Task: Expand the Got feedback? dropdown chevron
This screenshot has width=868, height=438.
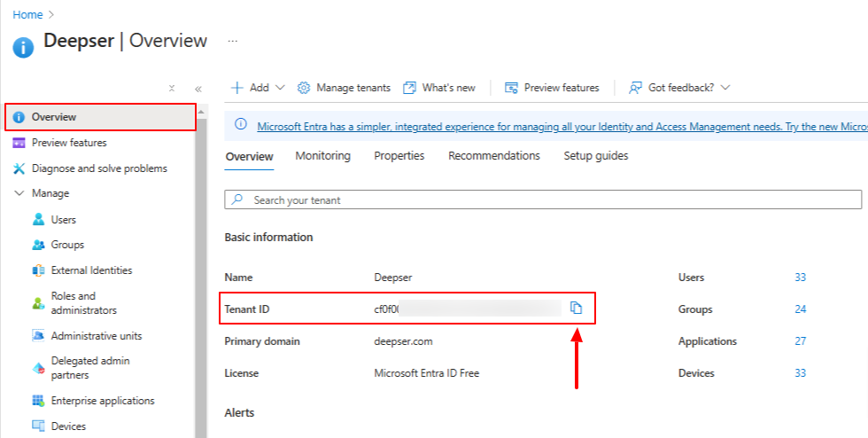Action: coord(725,88)
